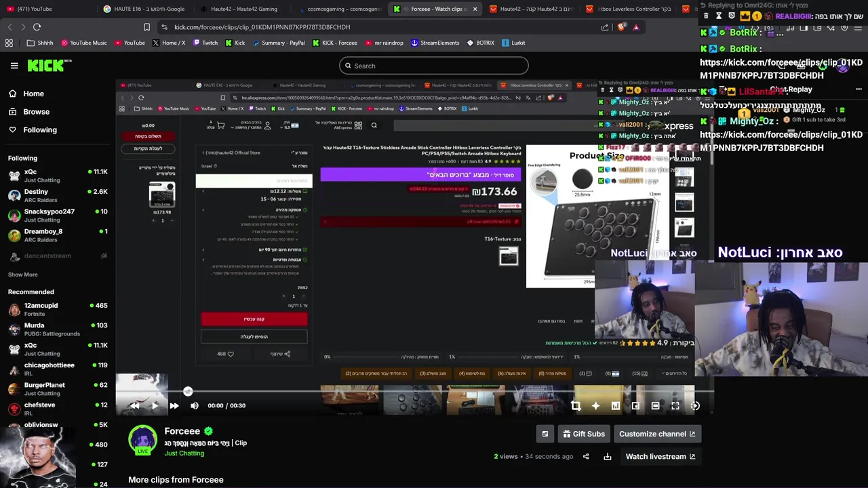The width and height of the screenshot is (868, 488).
Task: Click Just Chatting category link
Action: click(x=184, y=453)
